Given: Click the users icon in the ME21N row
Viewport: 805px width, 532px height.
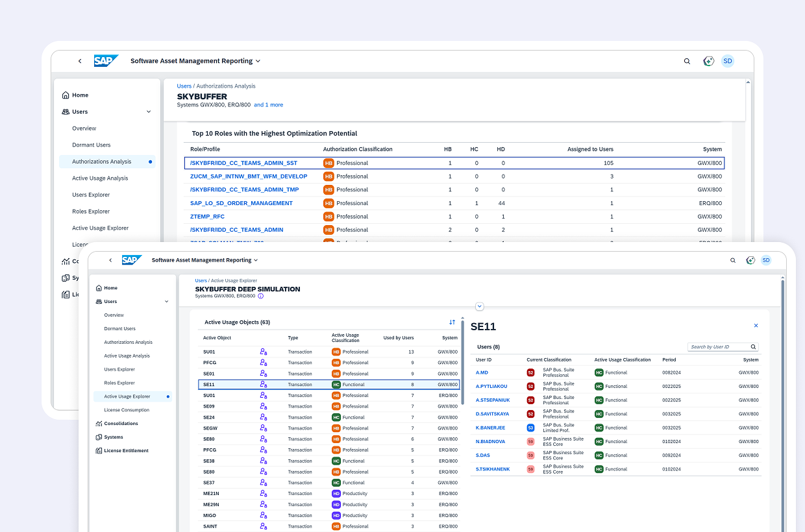Looking at the screenshot, I should point(264,494).
